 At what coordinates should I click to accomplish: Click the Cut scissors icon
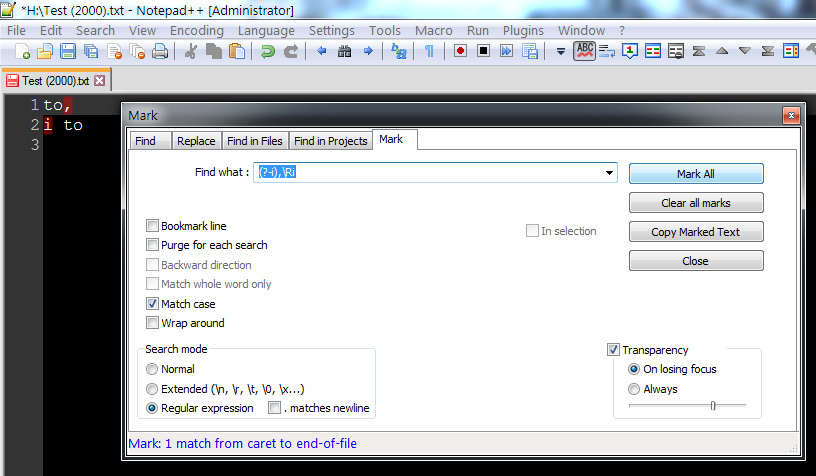[x=191, y=51]
